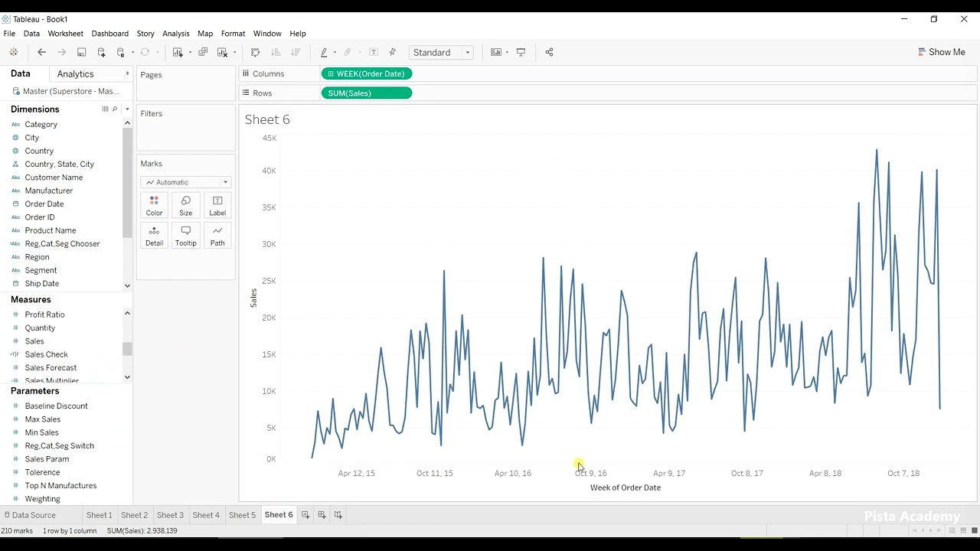Click the Tooltip marks card
Viewport: 980px width, 551px height.
pyautogui.click(x=186, y=236)
